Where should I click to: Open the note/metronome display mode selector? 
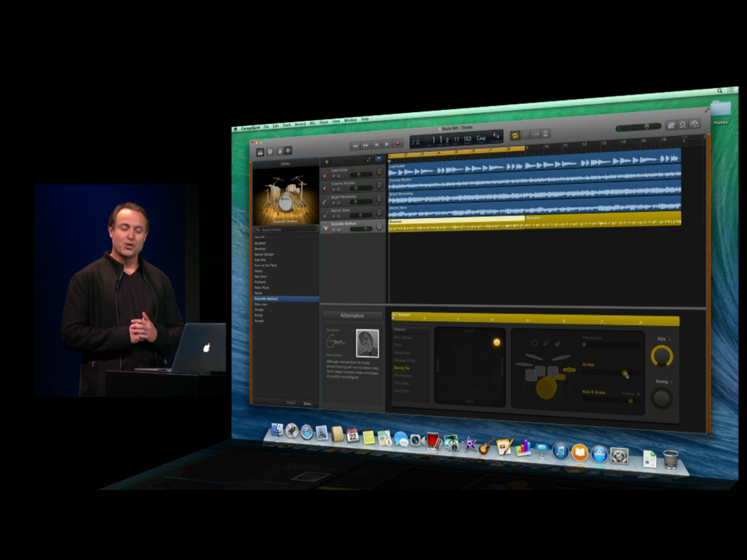coord(415,142)
